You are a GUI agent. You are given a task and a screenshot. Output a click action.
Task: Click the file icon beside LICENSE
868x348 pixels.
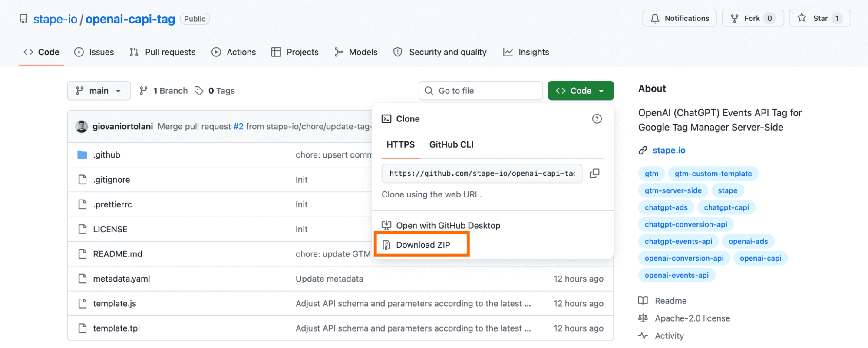click(82, 229)
